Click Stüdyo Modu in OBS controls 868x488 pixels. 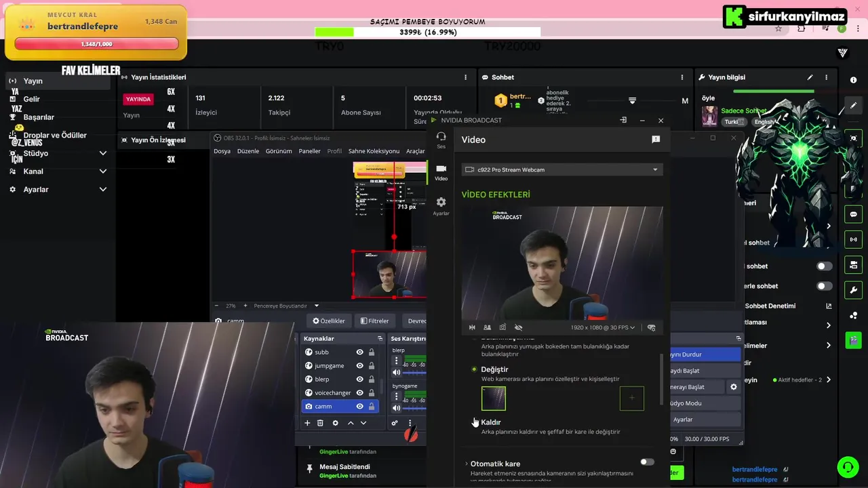pyautogui.click(x=705, y=403)
